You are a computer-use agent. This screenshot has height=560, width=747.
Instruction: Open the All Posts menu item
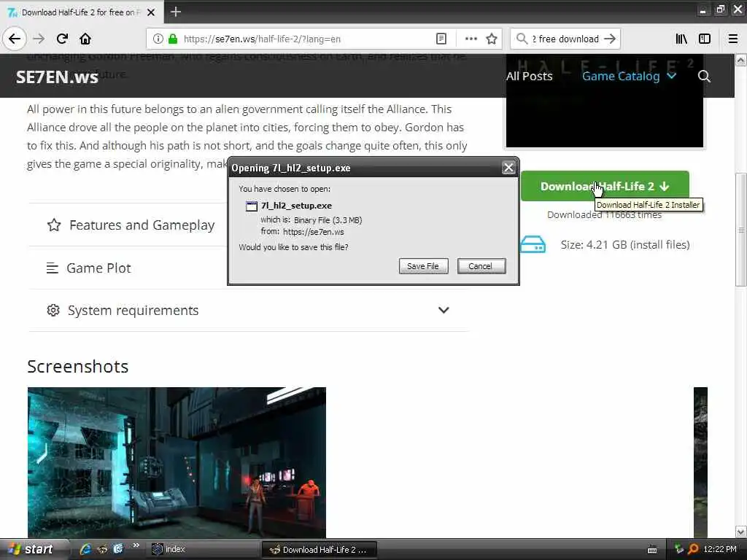530,76
